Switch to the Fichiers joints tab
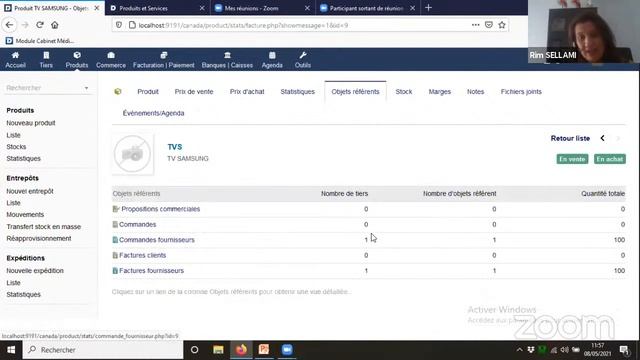Viewport: 640px width, 360px height. 521,92
